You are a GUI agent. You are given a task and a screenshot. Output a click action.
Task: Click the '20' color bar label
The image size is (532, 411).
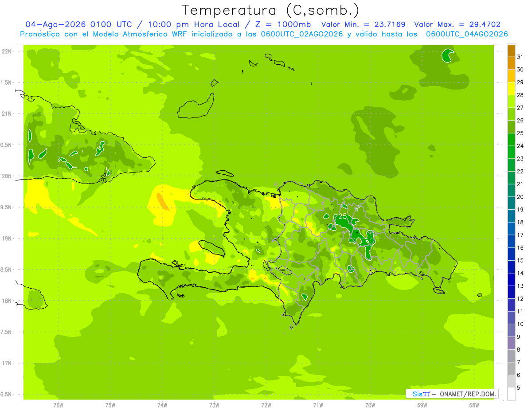[520, 197]
